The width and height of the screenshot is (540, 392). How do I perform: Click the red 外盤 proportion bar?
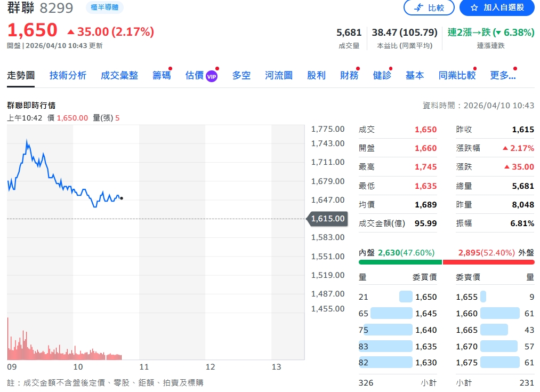point(488,262)
